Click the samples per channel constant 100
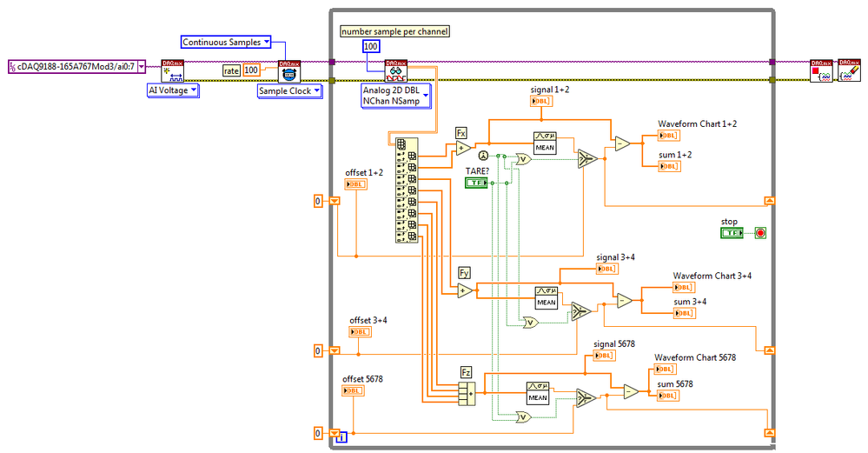The image size is (868, 453). [371, 47]
